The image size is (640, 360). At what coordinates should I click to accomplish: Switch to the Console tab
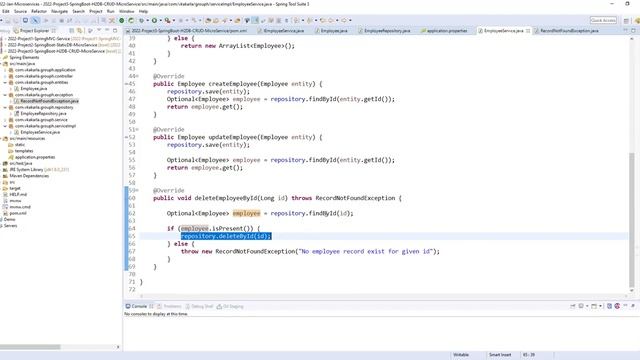click(x=139, y=306)
